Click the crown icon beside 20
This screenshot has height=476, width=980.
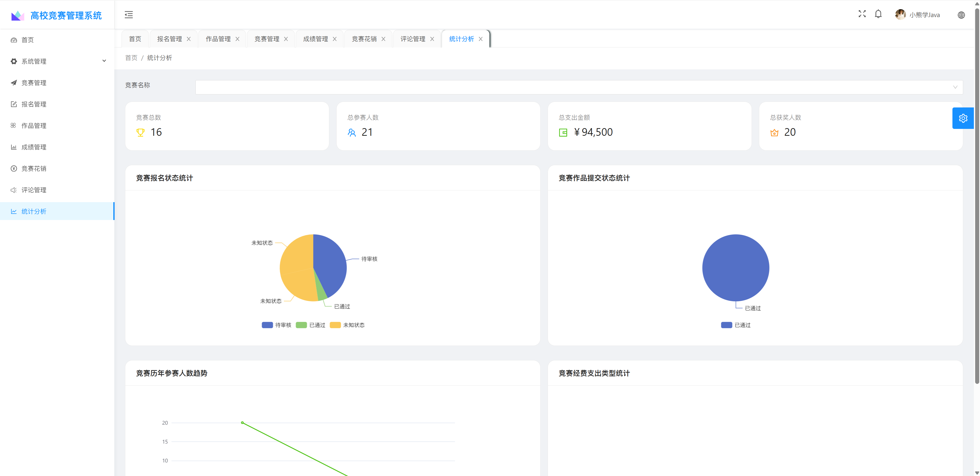774,132
